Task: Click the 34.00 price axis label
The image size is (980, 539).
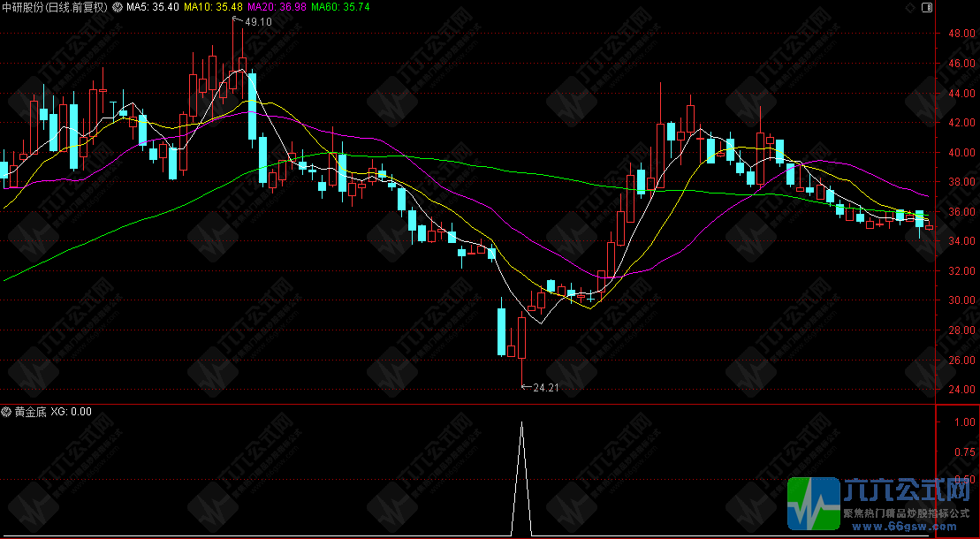Action: coord(961,240)
